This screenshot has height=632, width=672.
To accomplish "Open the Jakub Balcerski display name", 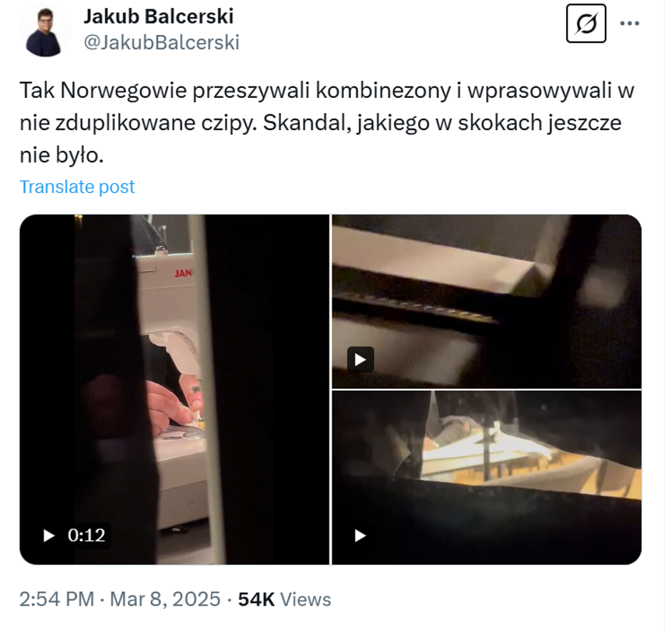I will [160, 16].
